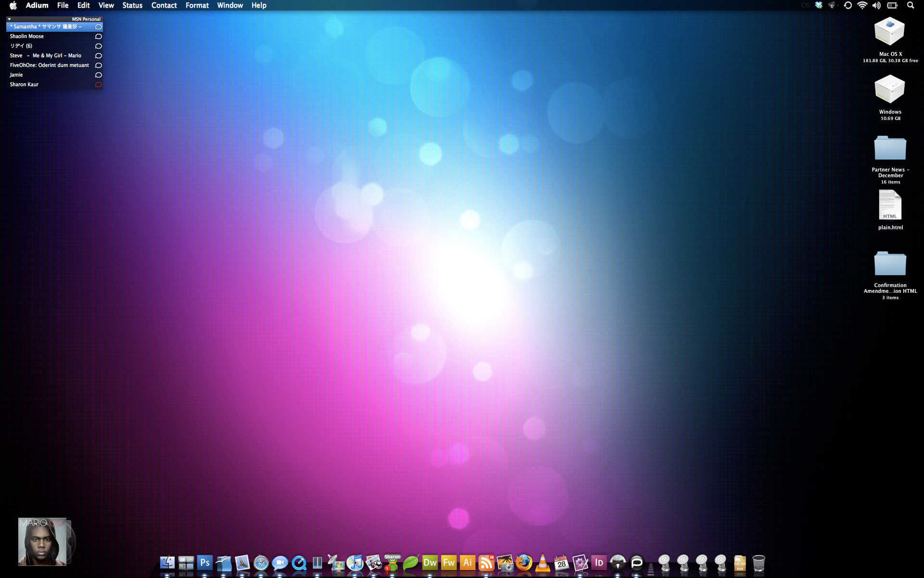Collapse the MSN Personal group triangle
The width and height of the screenshot is (924, 578).
coord(9,19)
